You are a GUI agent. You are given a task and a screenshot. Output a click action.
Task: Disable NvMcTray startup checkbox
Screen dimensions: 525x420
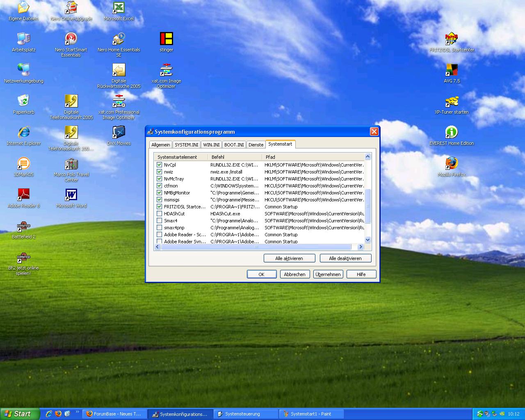[160, 179]
